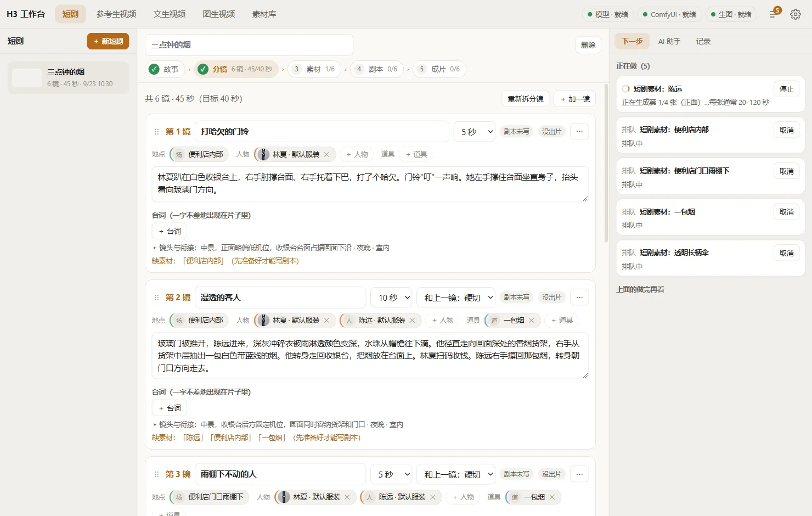812x516 pixels.
Task: Open the more options menu for 第 1 镜
Action: coord(579,132)
